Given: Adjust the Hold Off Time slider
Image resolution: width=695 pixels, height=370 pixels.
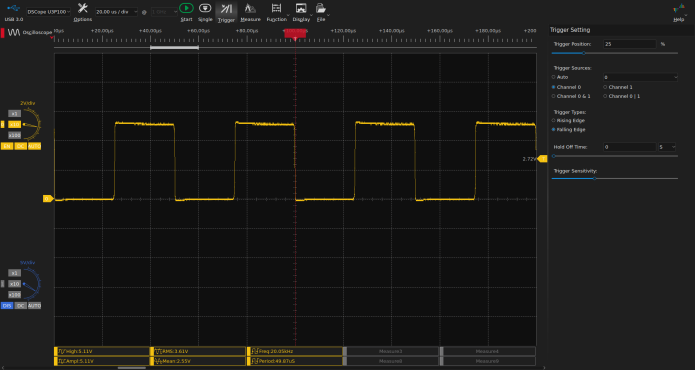Looking at the screenshot, I should pos(614,156).
